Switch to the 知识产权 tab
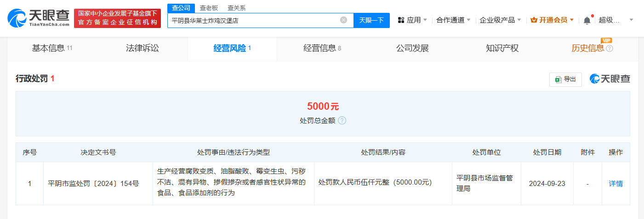 (502, 48)
